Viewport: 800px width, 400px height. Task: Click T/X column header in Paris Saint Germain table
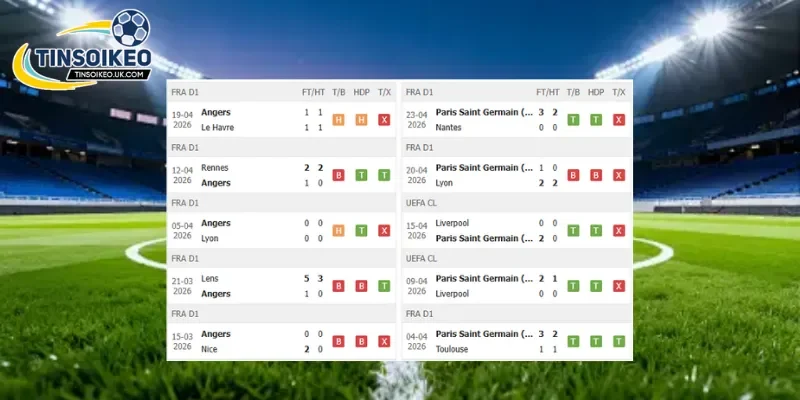[619, 92]
